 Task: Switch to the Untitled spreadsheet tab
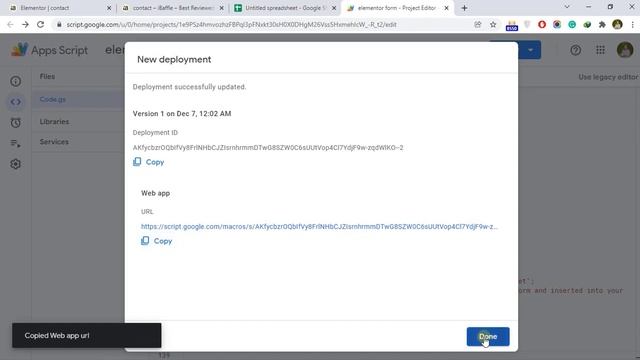pos(284,8)
